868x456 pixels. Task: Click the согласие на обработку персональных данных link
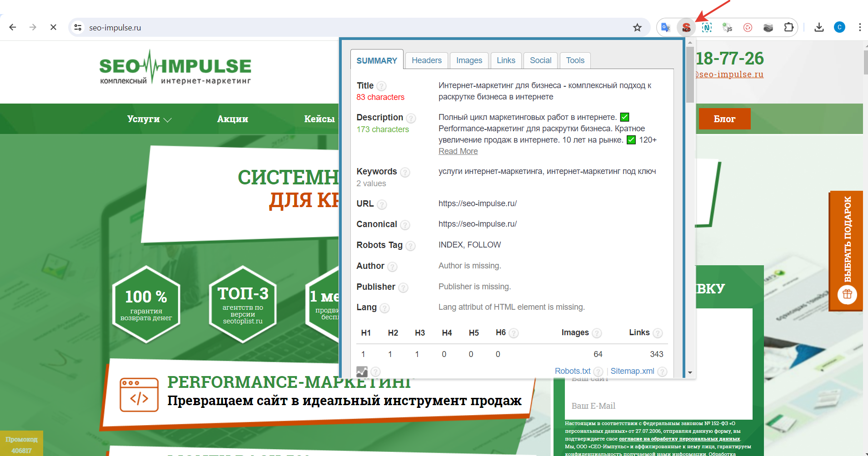(x=679, y=439)
